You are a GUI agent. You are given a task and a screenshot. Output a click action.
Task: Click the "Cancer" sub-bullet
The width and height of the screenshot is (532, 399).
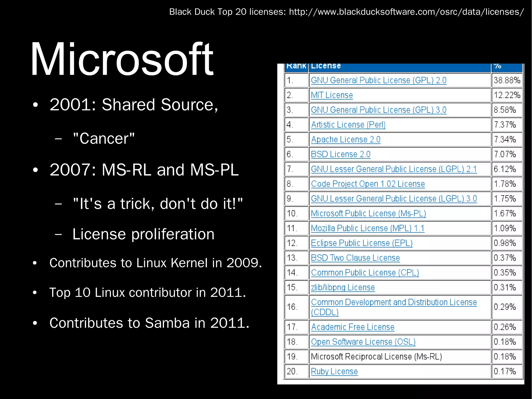pos(104,139)
